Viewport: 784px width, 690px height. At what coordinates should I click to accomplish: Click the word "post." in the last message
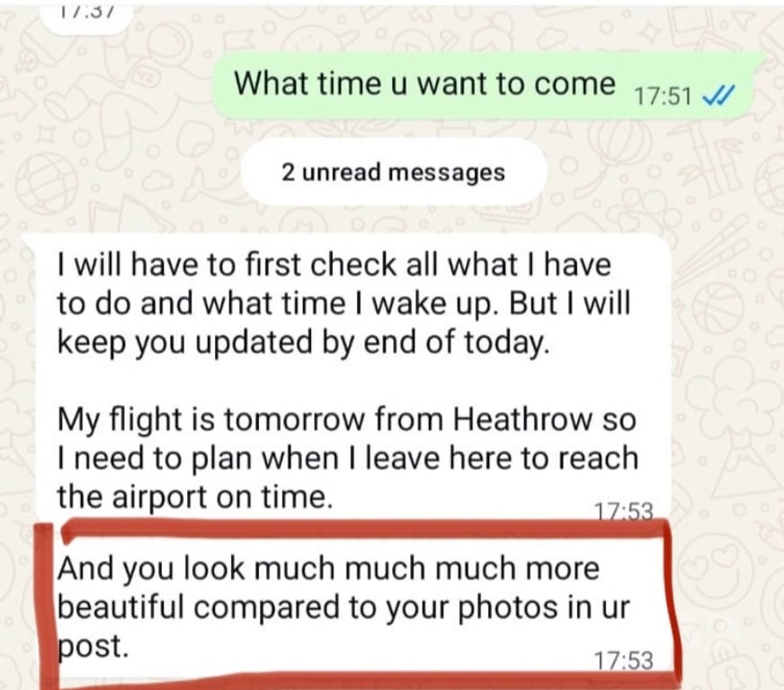click(x=92, y=647)
